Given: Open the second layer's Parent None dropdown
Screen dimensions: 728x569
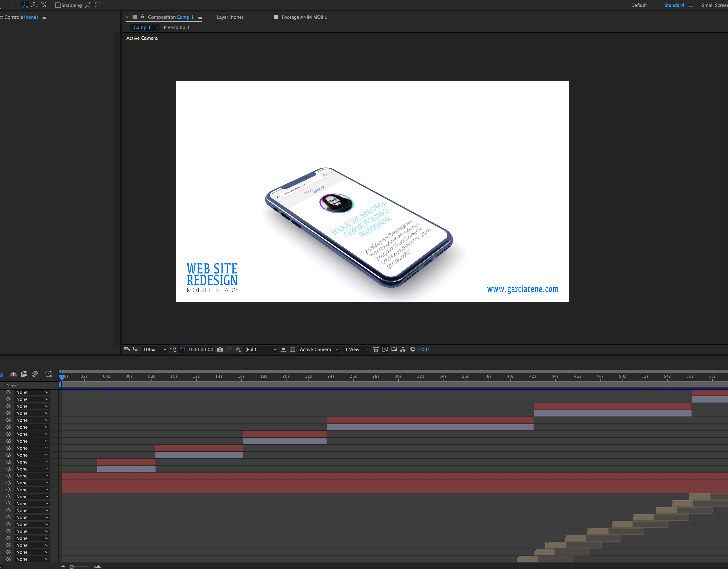Looking at the screenshot, I should (32, 399).
